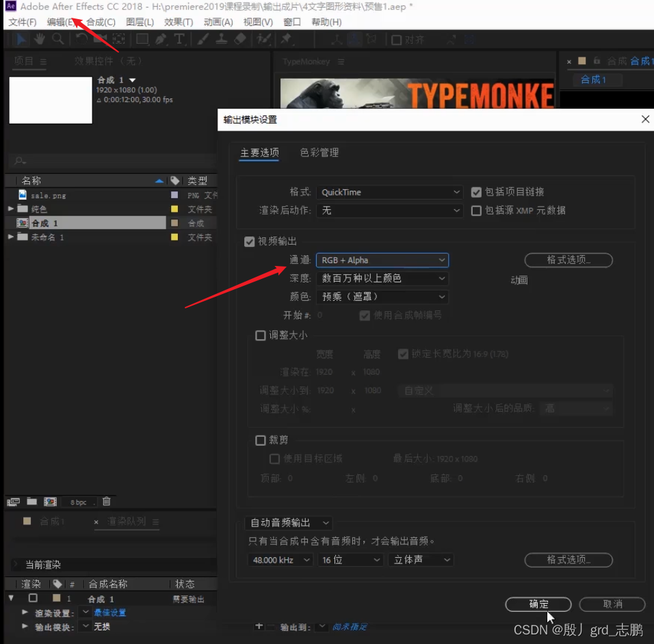Toggle 锁定长宽比为 16:9 checkbox
Image resolution: width=654 pixels, height=644 pixels.
point(403,354)
